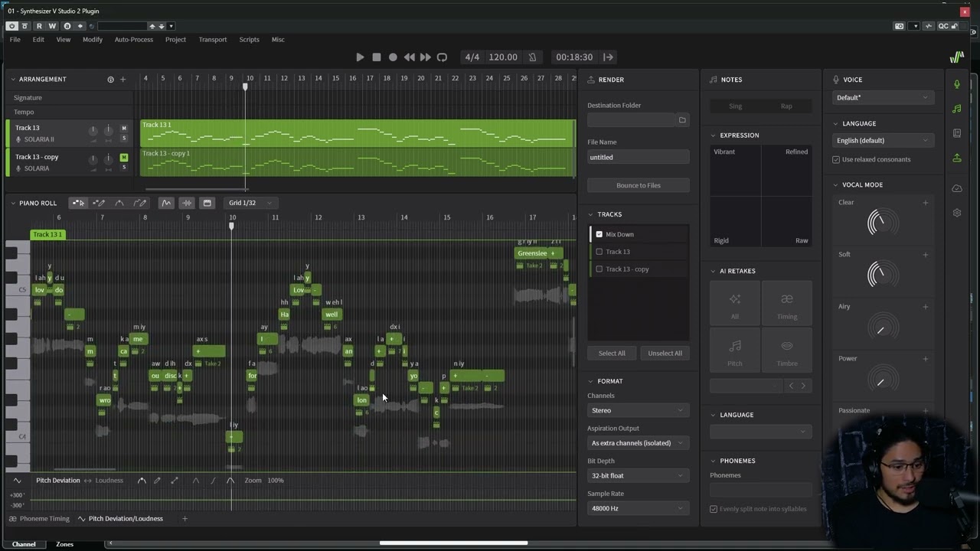Collapse the Tracks section in Render
Image resolution: width=980 pixels, height=551 pixels.
point(590,214)
